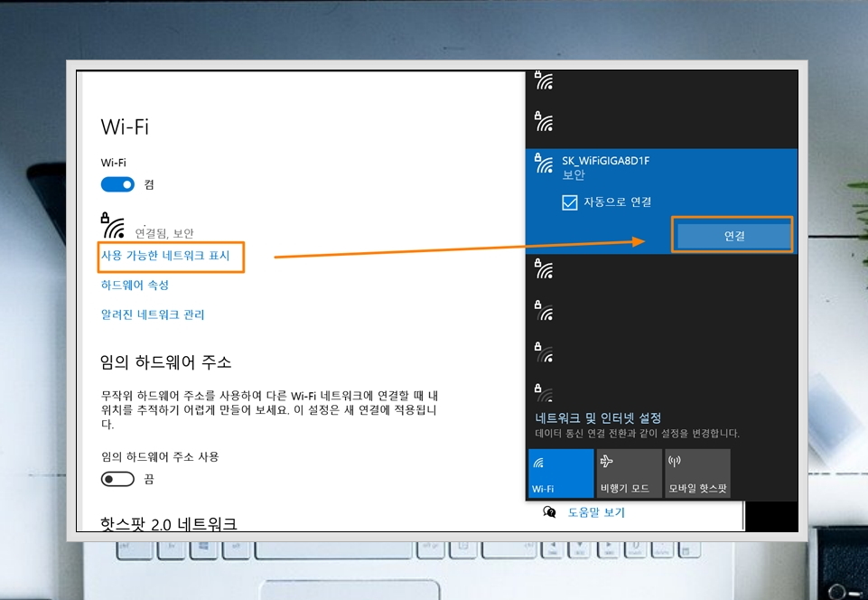Open 사용 가능한 네트워크 표시 link
The height and width of the screenshot is (600, 868).
click(165, 256)
